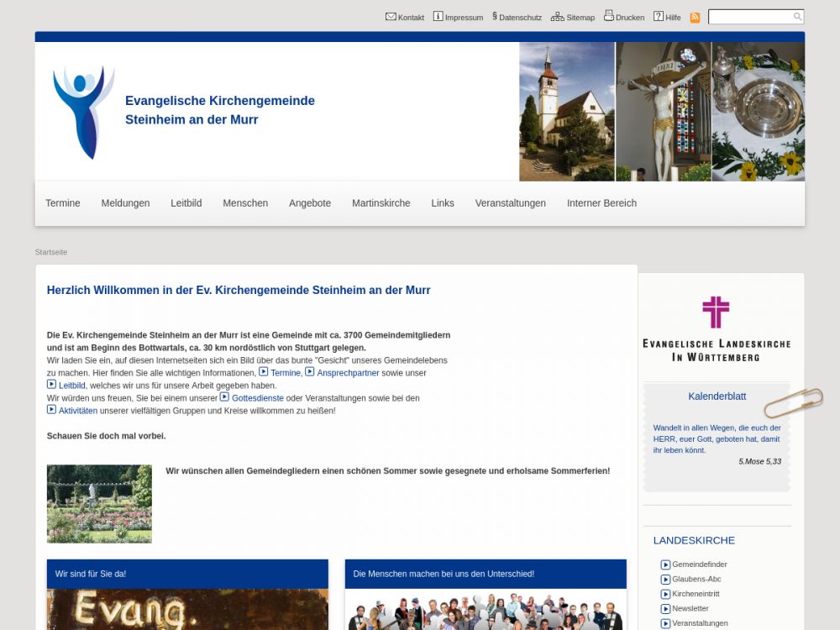Click the Kontakt envelope icon
This screenshot has width=840, height=630.
[391, 17]
